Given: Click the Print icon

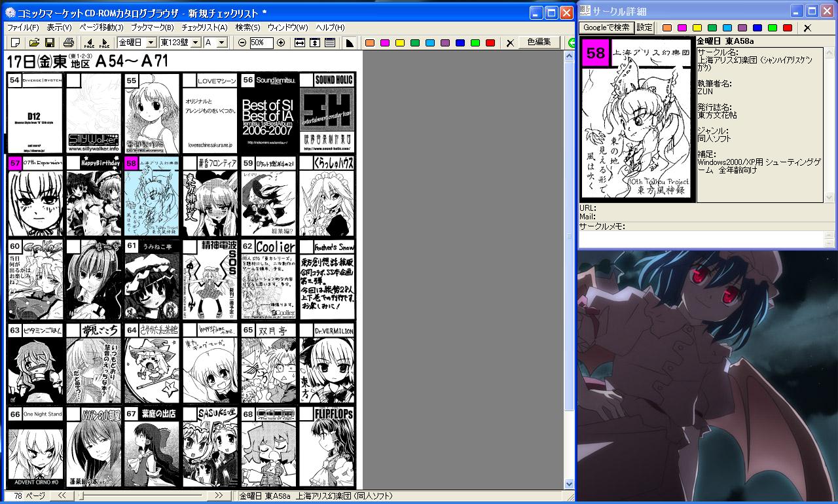Looking at the screenshot, I should click(x=69, y=43).
